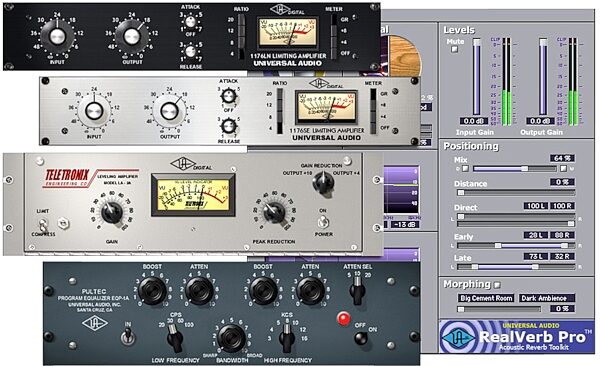The width and height of the screenshot is (600, 366).
Task: Select ratio 8 on the 1176SE
Action: pos(280,117)
